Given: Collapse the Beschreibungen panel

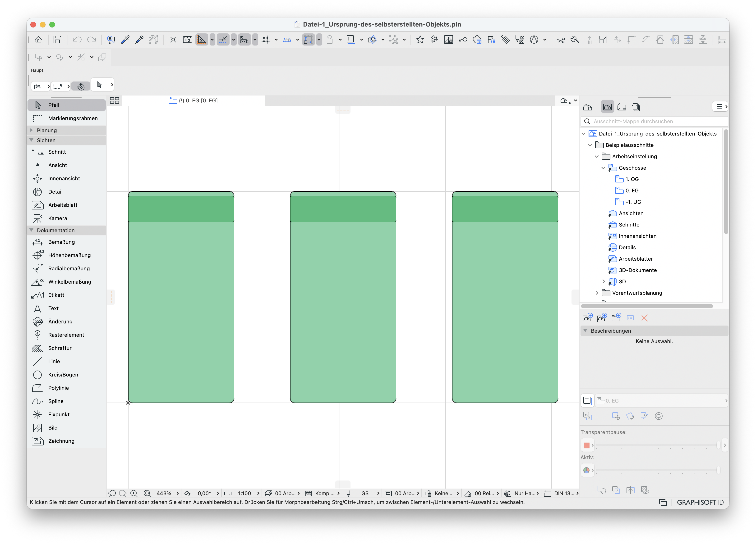Looking at the screenshot, I should click(x=585, y=331).
